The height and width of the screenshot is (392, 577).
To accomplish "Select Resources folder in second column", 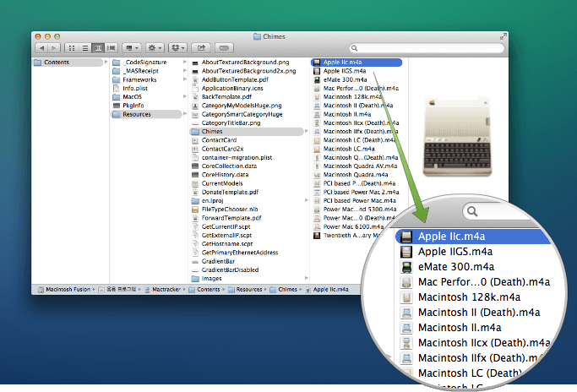I will coord(146,114).
